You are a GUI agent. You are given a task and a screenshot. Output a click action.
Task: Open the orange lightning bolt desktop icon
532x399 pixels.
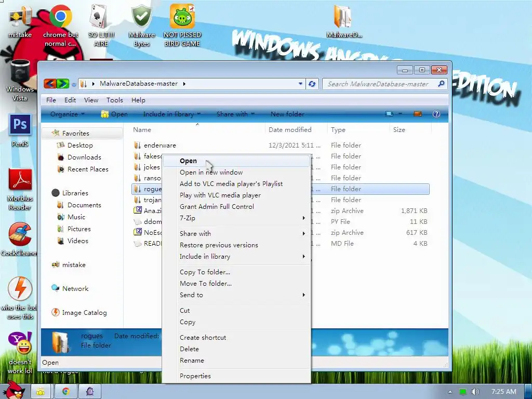point(20,298)
